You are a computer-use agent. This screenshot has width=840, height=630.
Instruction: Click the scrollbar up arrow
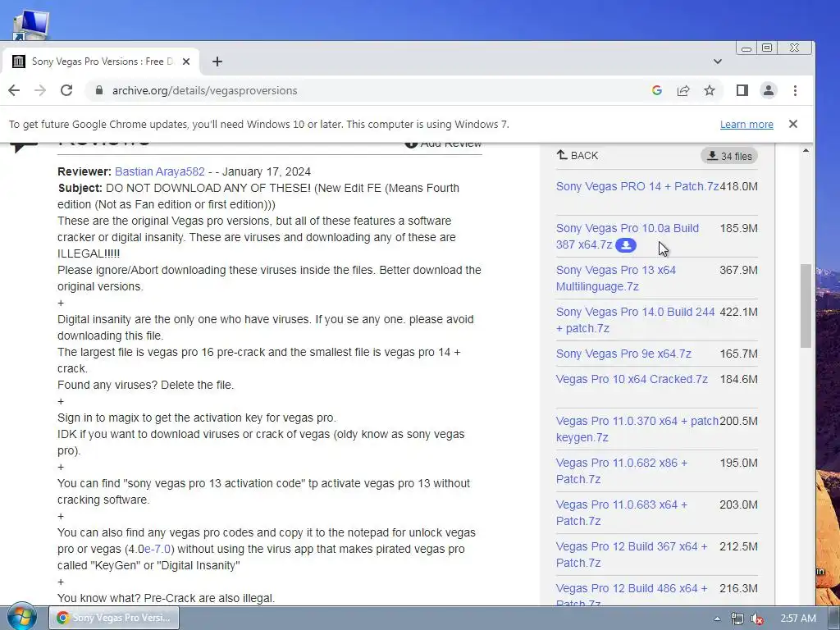(806, 151)
